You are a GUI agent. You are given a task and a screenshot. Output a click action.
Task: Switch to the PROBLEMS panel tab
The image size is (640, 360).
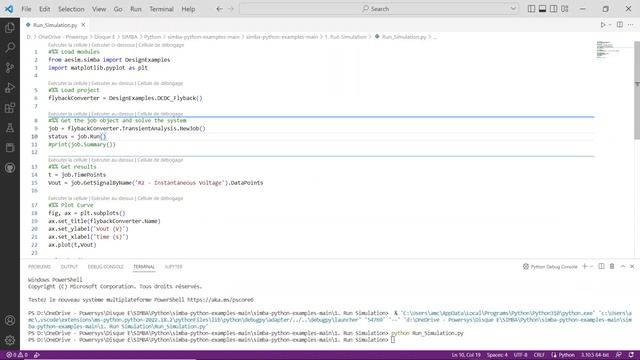(39, 267)
